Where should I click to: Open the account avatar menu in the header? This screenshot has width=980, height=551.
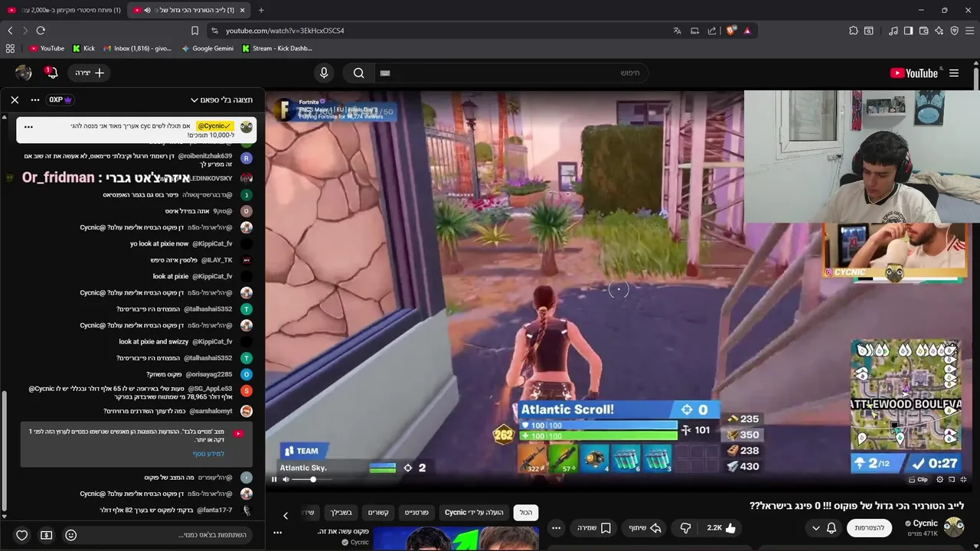coord(24,73)
